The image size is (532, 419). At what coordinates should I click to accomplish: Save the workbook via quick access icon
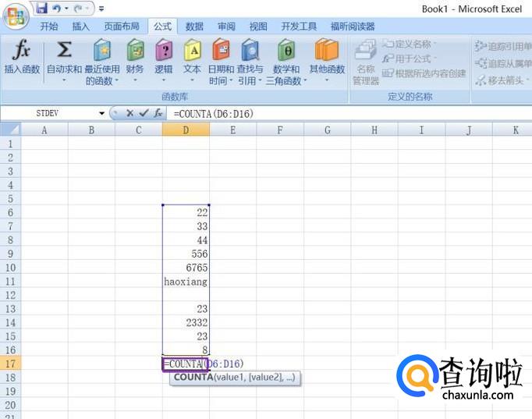pyautogui.click(x=41, y=8)
